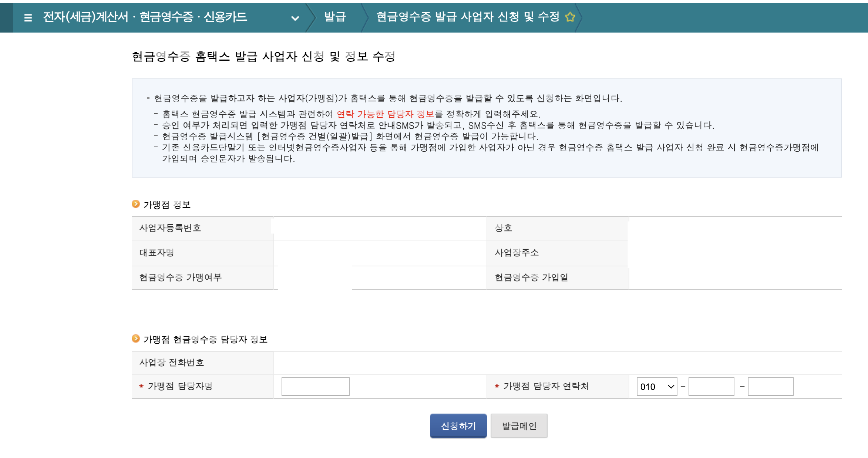Select 현금영수증 발급 사업자 신청 및 수정 breadcrumb
Image resolution: width=868 pixels, height=458 pixels.
point(468,17)
